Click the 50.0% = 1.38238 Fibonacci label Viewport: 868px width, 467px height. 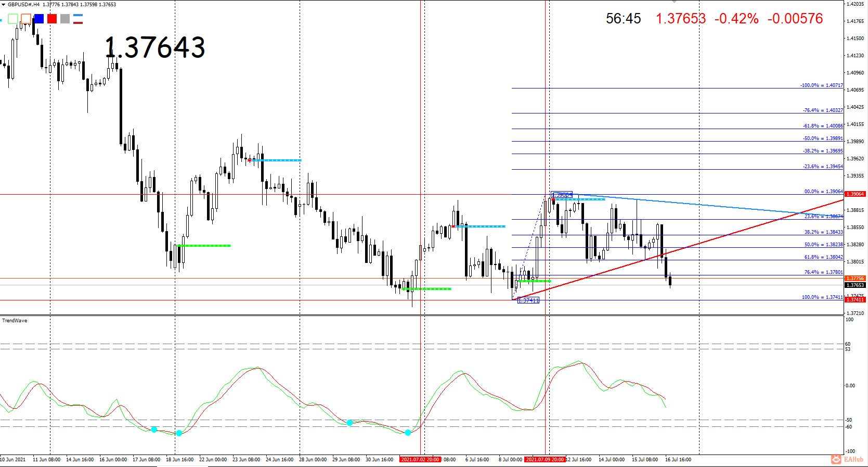(824, 245)
